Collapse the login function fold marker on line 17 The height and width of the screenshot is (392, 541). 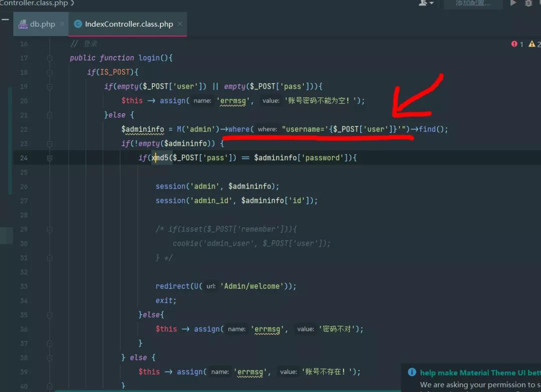point(50,58)
